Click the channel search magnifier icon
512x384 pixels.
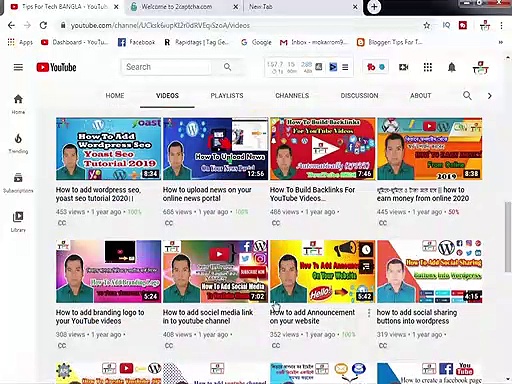pos(467,96)
